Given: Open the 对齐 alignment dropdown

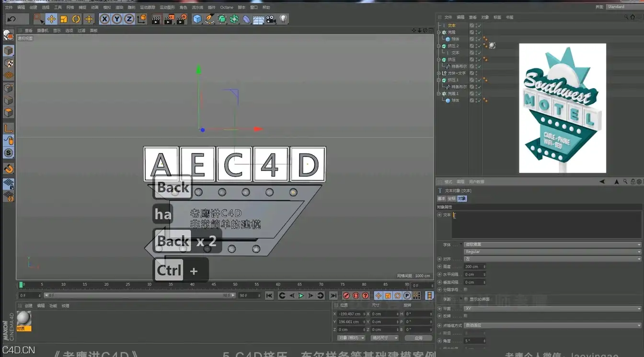Looking at the screenshot, I should click(552, 259).
